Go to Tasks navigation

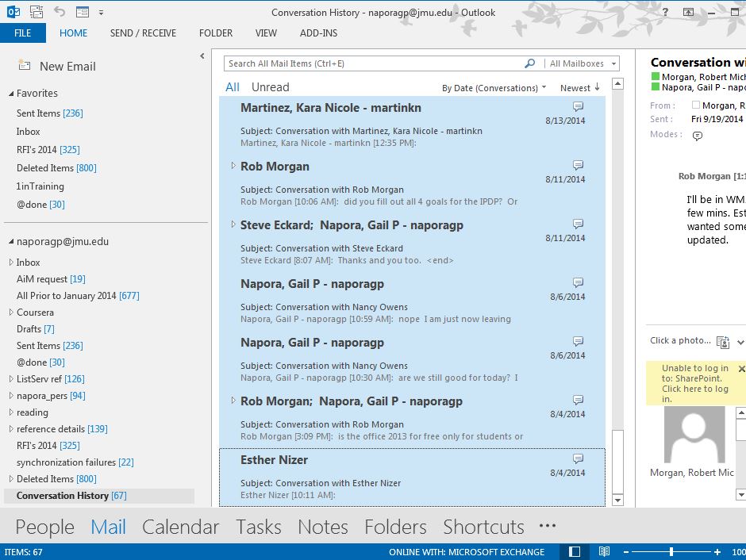click(x=259, y=527)
